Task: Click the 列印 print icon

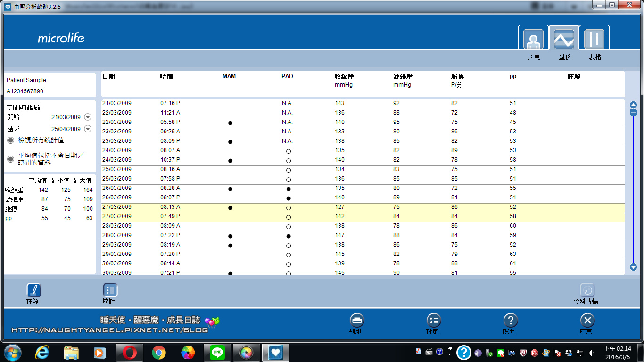Action: click(x=357, y=321)
